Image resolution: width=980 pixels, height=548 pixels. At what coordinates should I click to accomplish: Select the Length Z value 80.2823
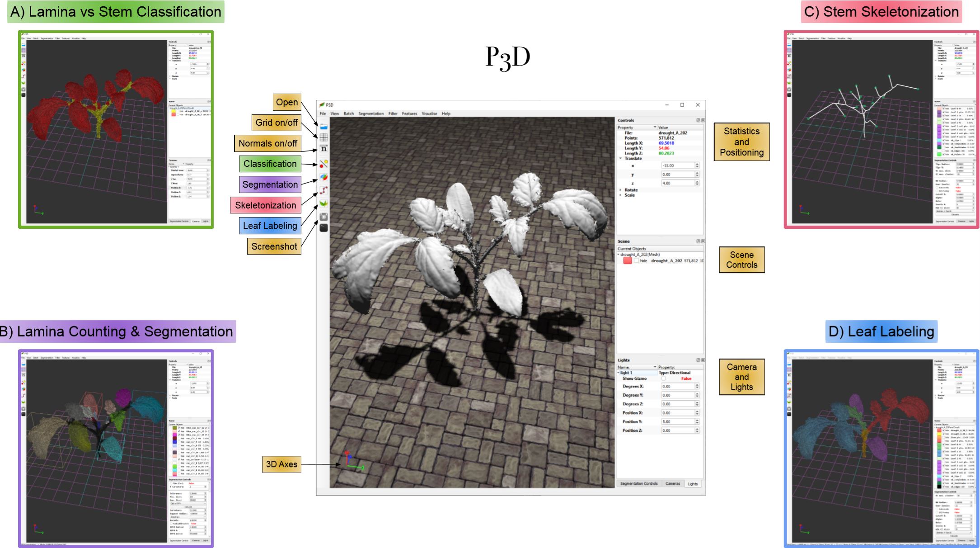pos(666,153)
